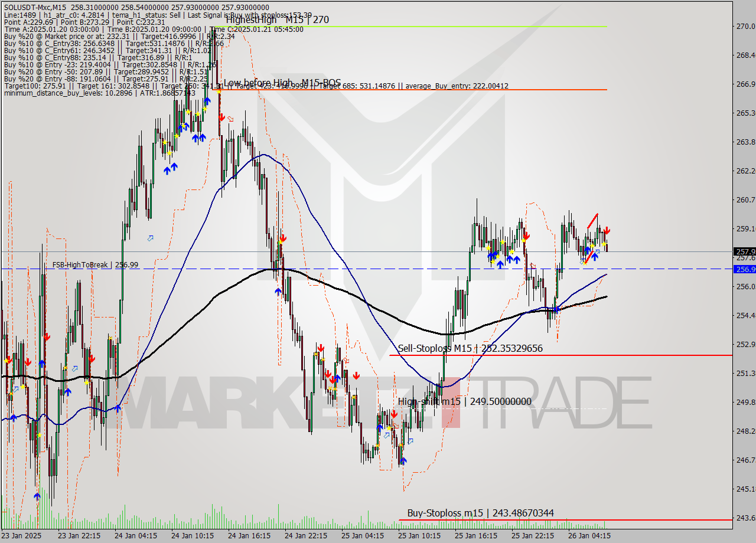Click the '24 Jan 04:15' time axis label

136,536
